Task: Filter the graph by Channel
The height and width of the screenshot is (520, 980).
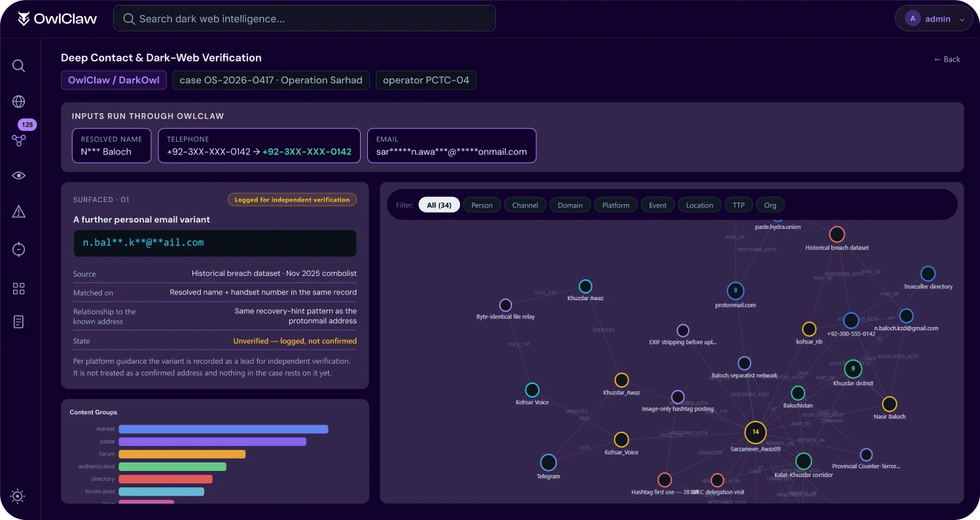Action: [x=525, y=205]
